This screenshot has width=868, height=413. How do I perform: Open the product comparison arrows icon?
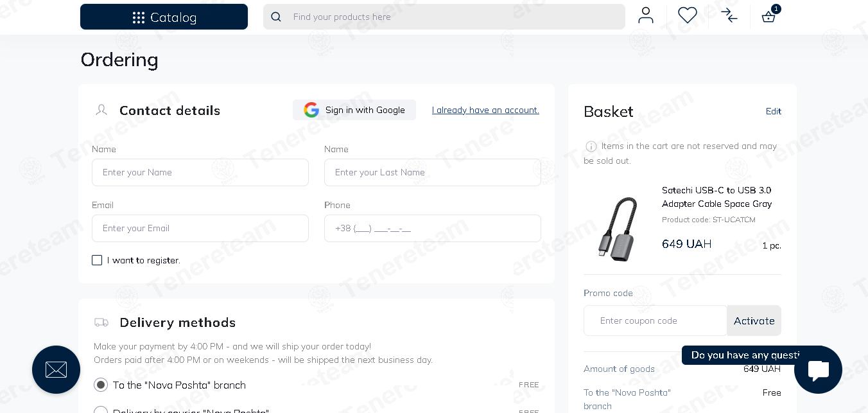(729, 15)
